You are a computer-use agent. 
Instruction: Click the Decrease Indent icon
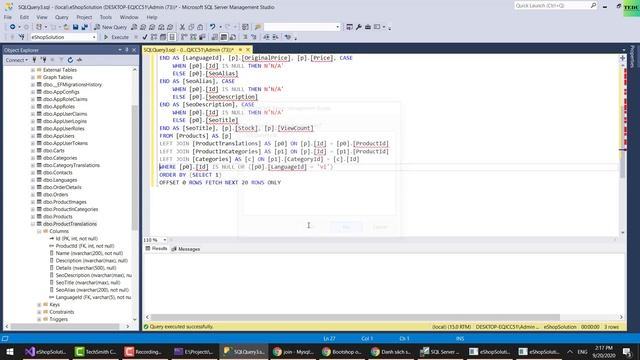[266, 37]
